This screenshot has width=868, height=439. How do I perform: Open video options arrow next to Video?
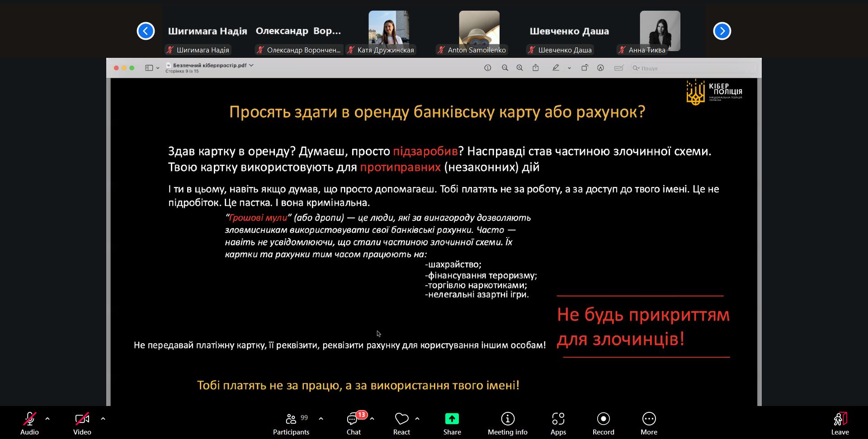(103, 419)
